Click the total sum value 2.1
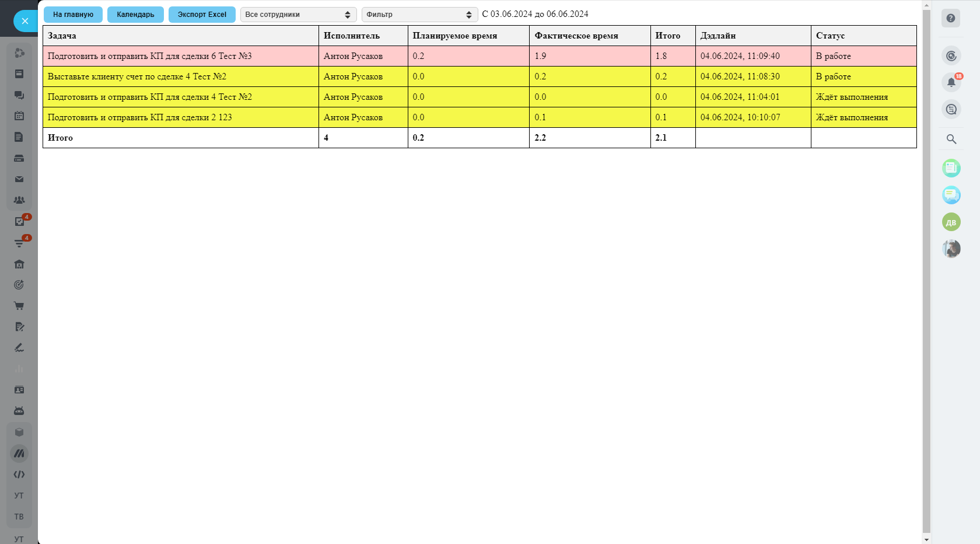This screenshot has width=980, height=544. tap(661, 138)
